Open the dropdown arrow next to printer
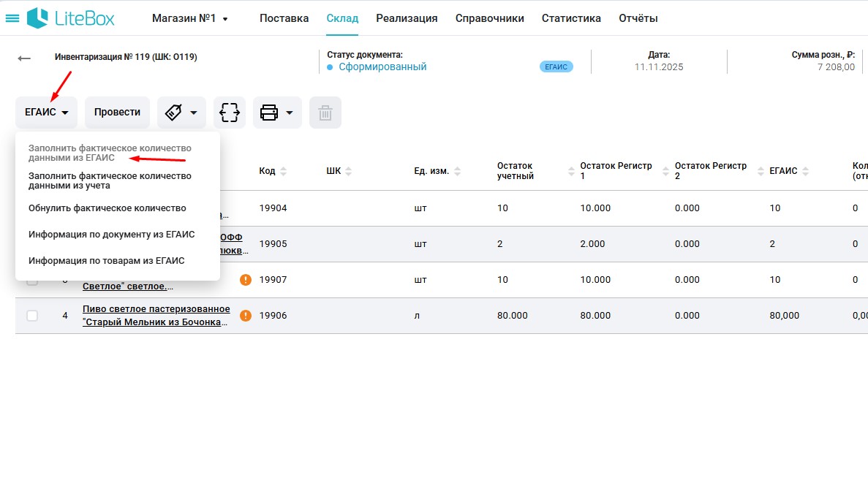 [290, 113]
